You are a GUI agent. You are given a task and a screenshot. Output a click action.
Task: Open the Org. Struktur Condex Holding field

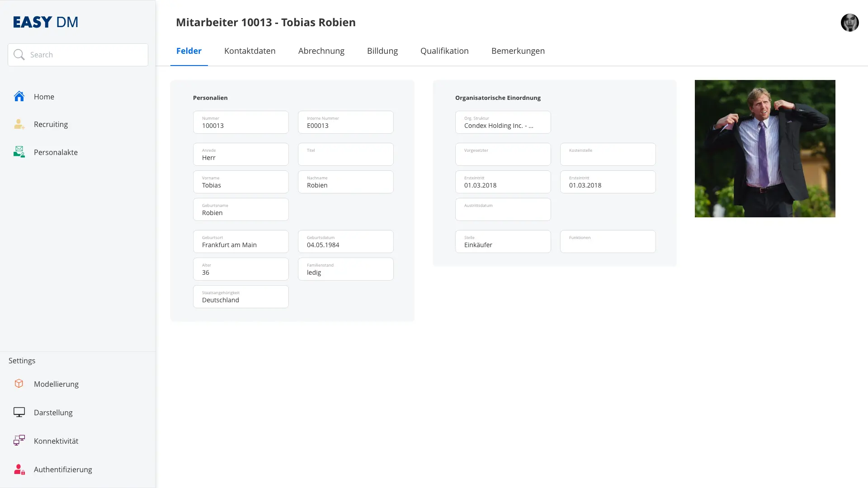click(503, 122)
